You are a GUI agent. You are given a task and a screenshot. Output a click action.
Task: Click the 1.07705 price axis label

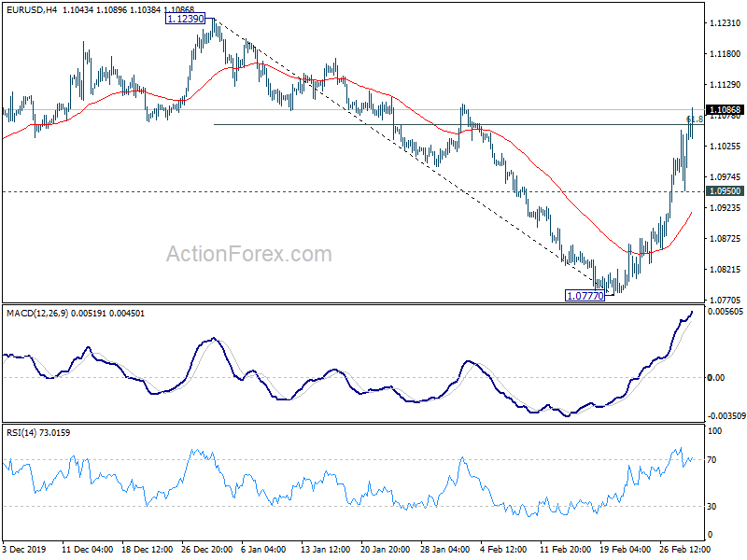pos(726,300)
